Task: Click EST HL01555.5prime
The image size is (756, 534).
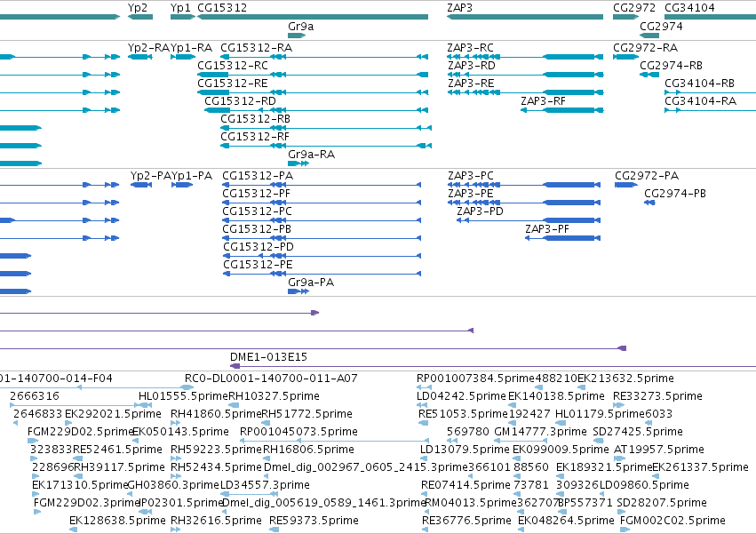Action: (x=183, y=396)
